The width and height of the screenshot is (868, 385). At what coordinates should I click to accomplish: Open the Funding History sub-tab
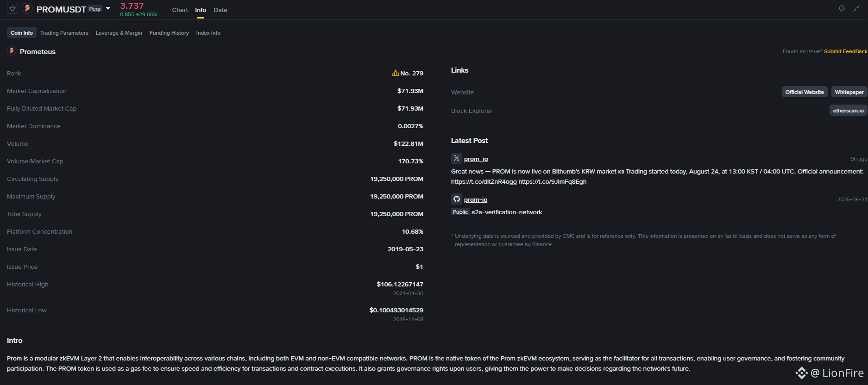(169, 33)
